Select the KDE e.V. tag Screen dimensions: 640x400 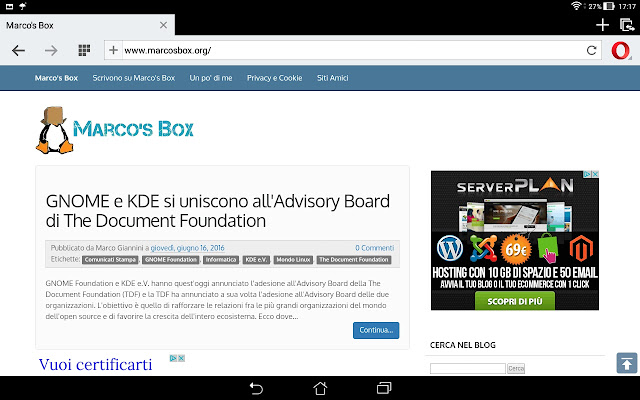pyautogui.click(x=256, y=260)
